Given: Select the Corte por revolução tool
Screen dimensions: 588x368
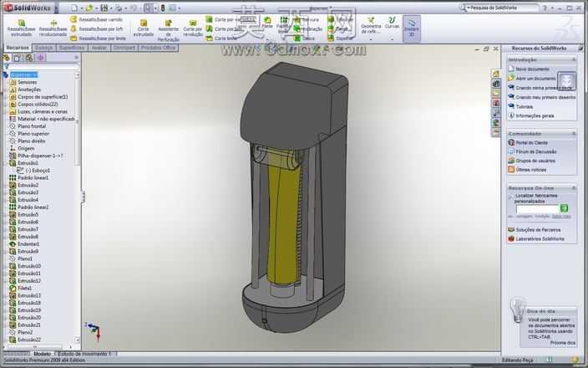Looking at the screenshot, I should coord(193,28).
